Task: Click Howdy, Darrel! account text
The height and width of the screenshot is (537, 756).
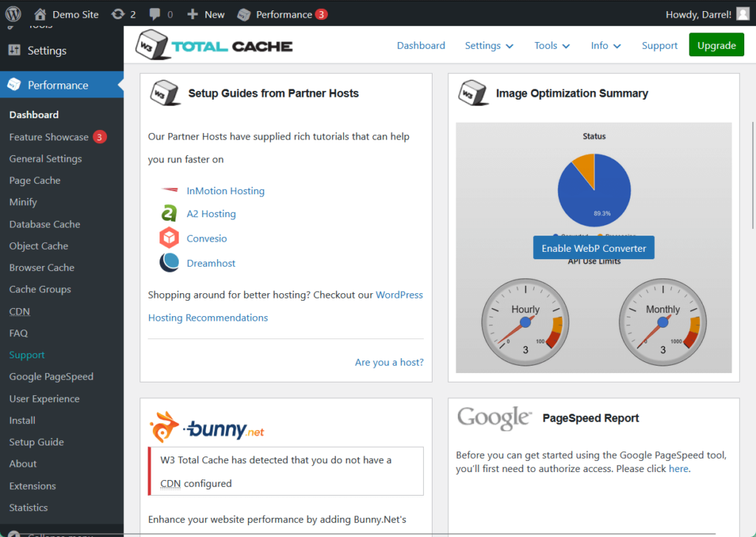Action: (698, 15)
